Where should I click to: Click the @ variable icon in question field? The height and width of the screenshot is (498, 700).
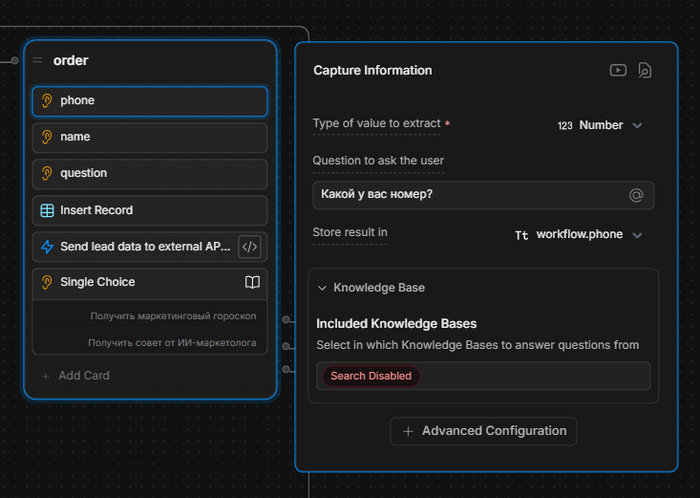click(x=636, y=195)
